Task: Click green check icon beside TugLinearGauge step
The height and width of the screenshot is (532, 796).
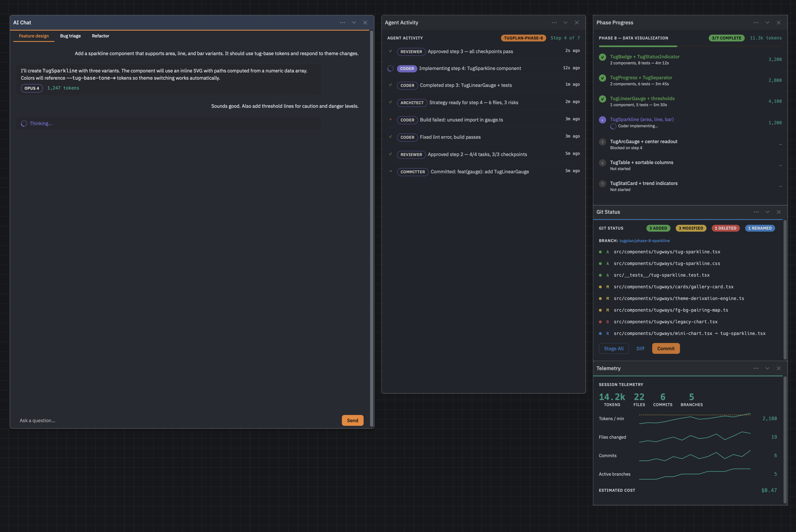Action: 602,99
